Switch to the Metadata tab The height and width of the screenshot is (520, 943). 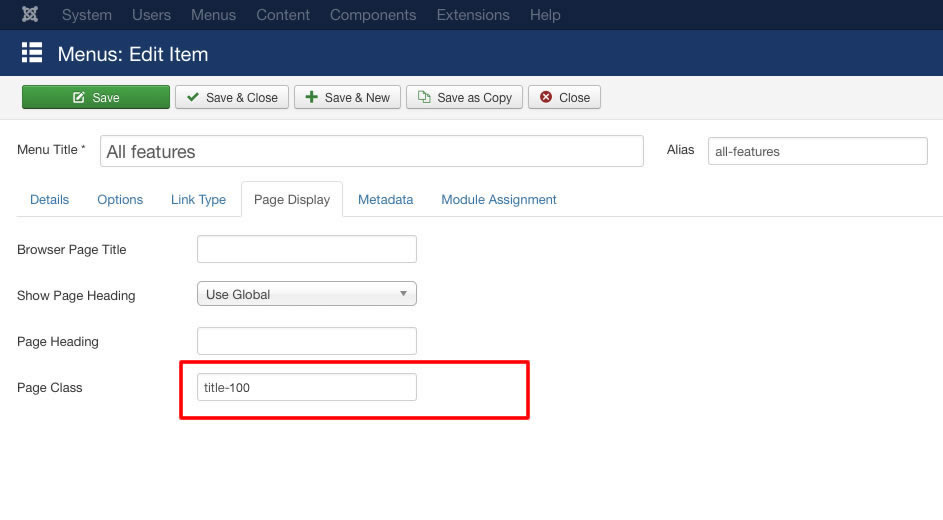(385, 199)
